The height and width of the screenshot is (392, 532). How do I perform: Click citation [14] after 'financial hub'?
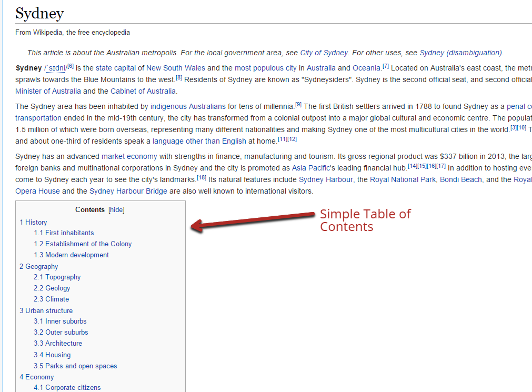tap(412, 166)
